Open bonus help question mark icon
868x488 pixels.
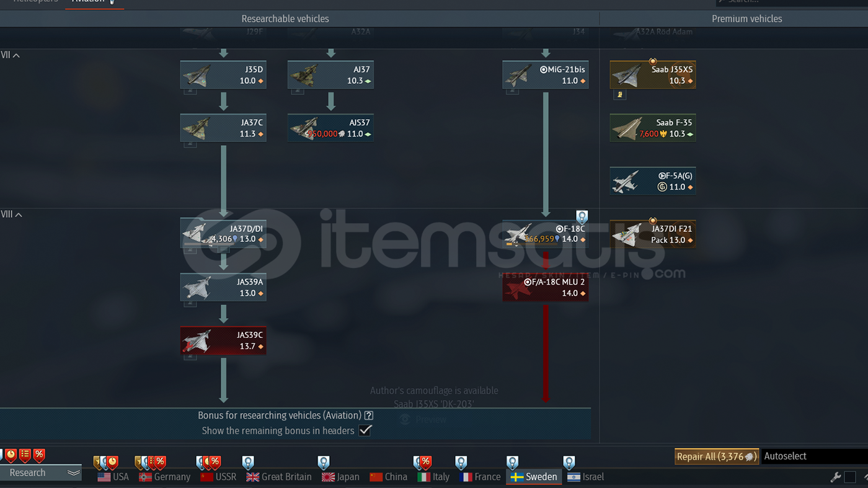click(369, 415)
